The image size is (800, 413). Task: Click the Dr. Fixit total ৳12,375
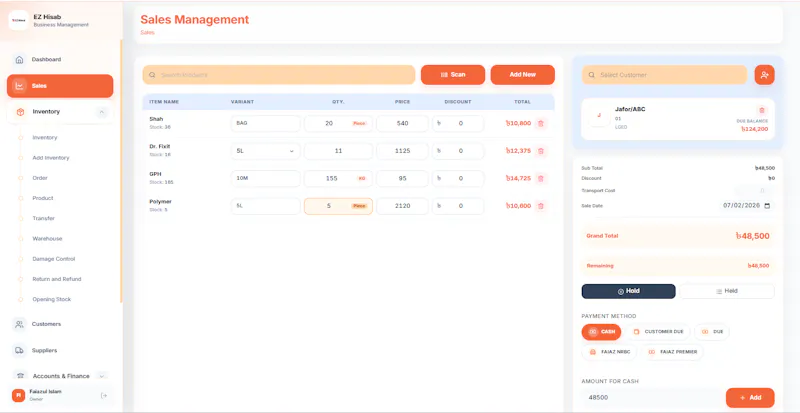tap(518, 151)
